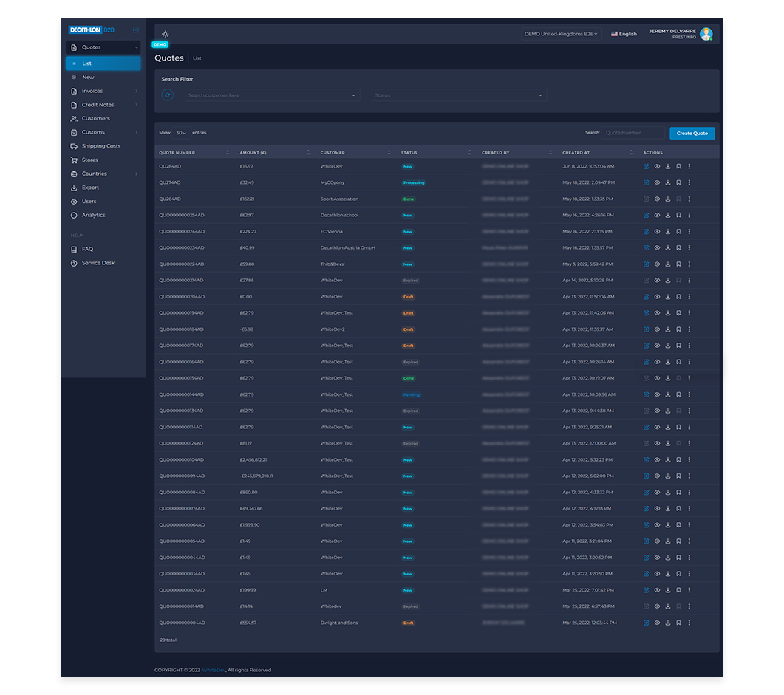Expand the Invoices sidebar menu

103,91
